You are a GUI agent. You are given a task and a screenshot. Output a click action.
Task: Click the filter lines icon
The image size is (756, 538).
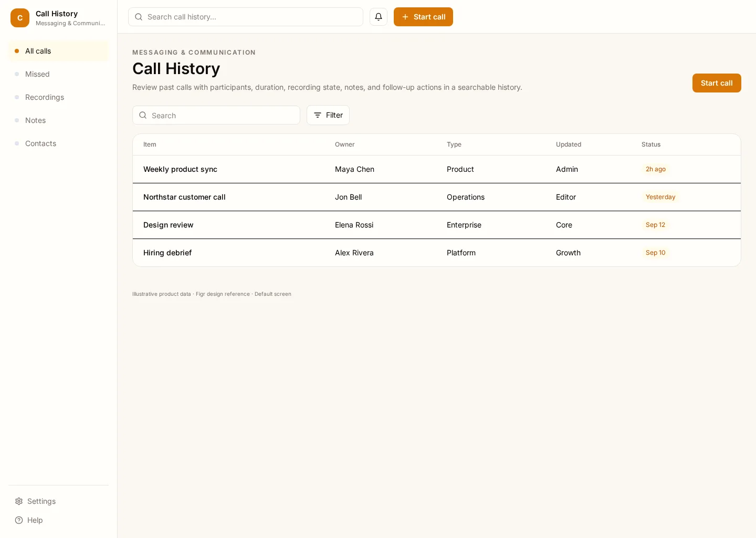tap(318, 115)
